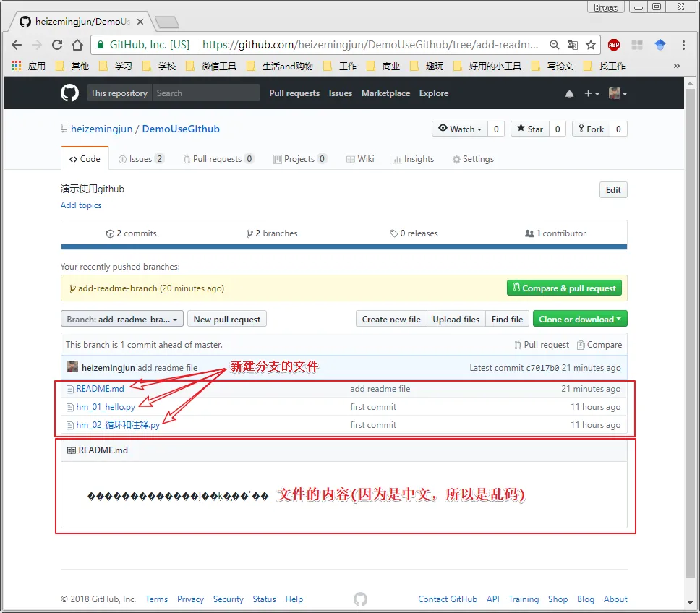Image resolution: width=700 pixels, height=613 pixels.
Task: Click the Compare & pull request button
Action: 564,288
